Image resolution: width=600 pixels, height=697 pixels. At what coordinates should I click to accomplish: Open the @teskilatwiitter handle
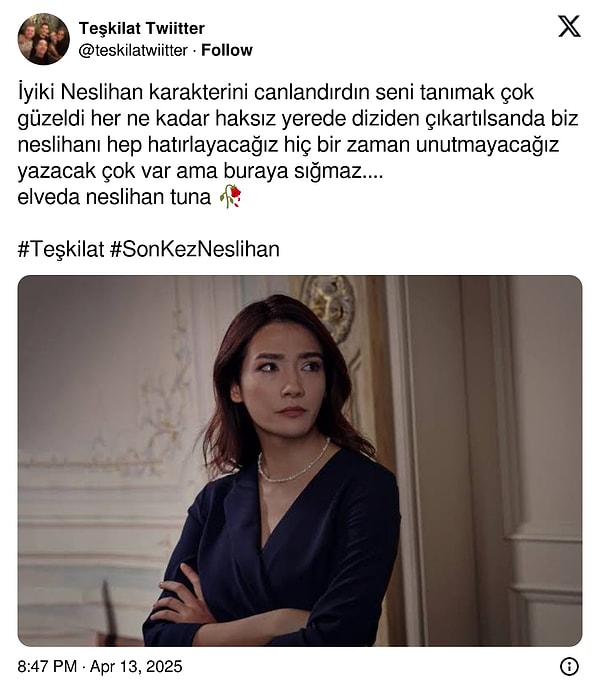coord(133,50)
